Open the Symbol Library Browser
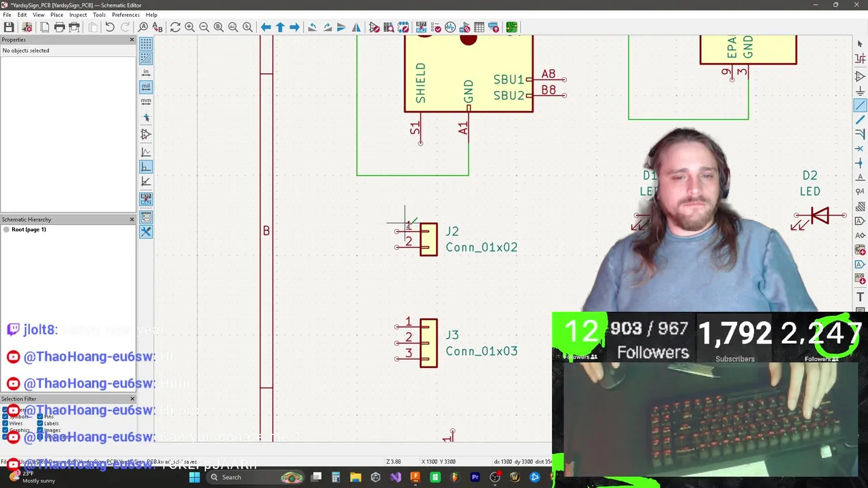Image resolution: width=868 pixels, height=488 pixels. pos(389,27)
